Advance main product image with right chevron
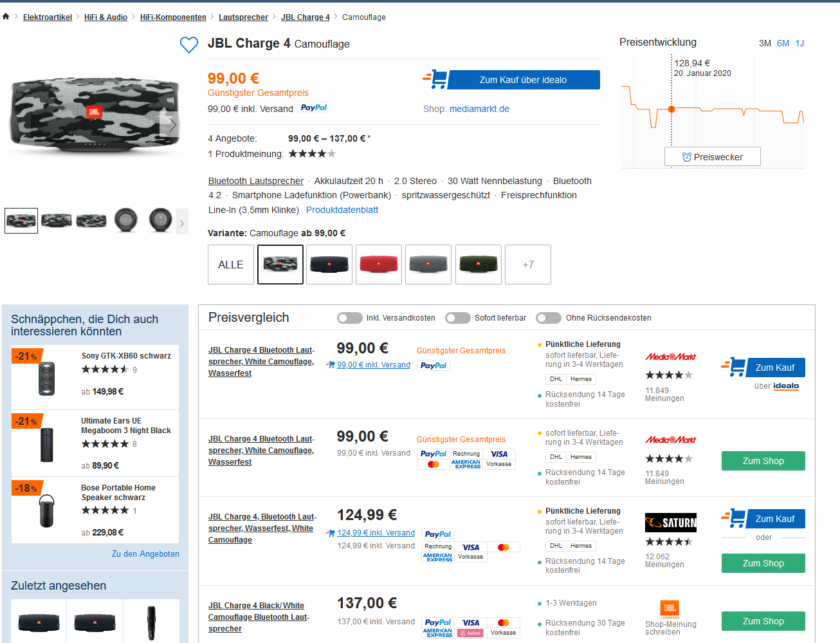 tap(172, 125)
